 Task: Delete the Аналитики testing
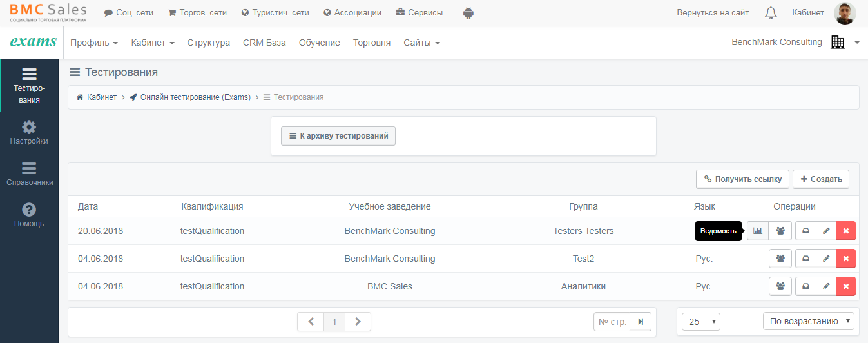click(846, 286)
